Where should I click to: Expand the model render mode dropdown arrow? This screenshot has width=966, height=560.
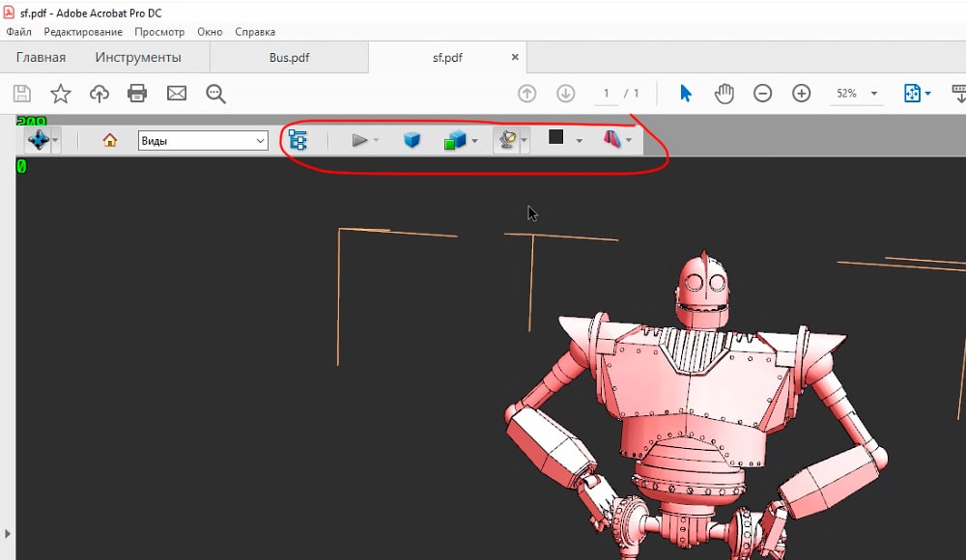pos(474,141)
